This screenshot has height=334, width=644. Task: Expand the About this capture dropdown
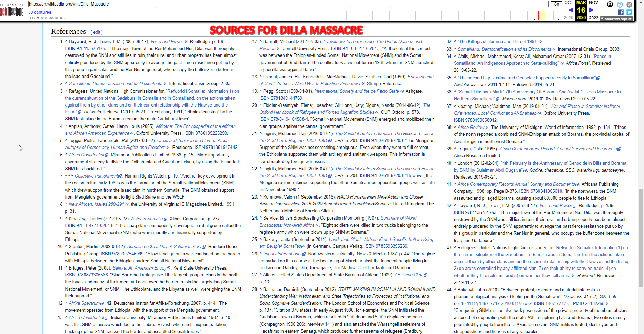[x=616, y=19]
